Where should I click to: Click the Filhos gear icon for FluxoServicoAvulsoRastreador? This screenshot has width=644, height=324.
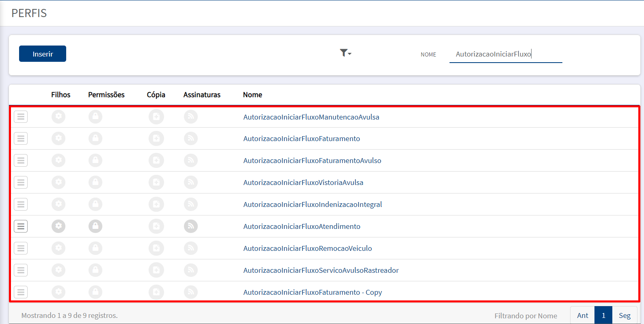click(58, 270)
